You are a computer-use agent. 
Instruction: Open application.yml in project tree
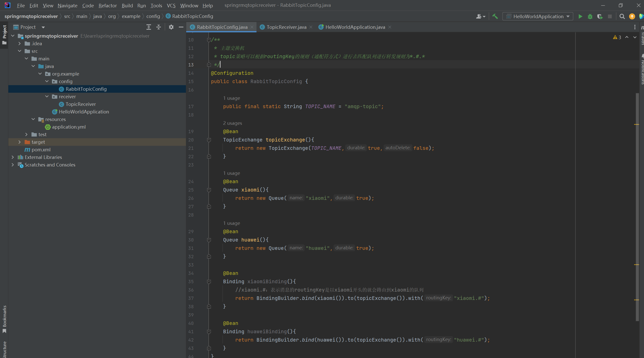point(69,127)
